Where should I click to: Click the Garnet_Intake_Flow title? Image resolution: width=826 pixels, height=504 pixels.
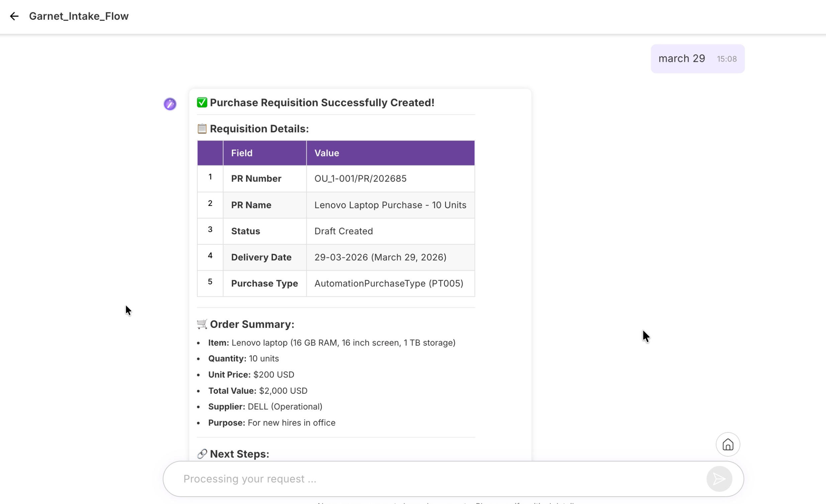[x=79, y=16]
